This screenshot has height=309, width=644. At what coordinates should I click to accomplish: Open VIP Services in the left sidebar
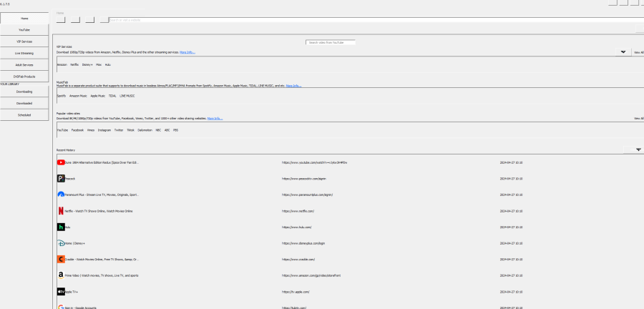tap(24, 41)
